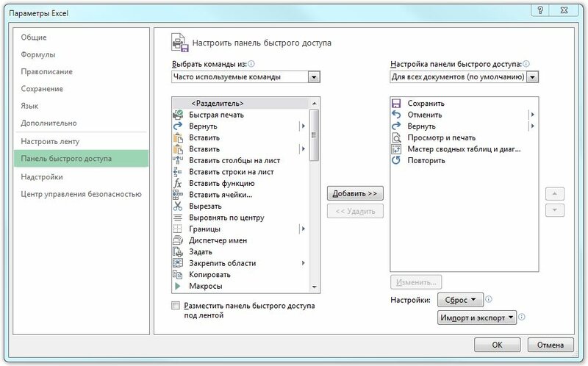Open the Импорт и экспорт dropdown

click(x=477, y=317)
